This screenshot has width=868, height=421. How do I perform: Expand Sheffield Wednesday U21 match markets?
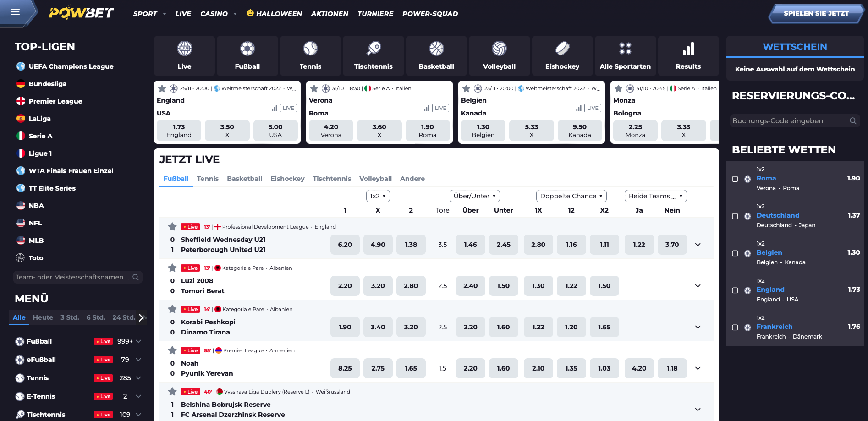698,245
